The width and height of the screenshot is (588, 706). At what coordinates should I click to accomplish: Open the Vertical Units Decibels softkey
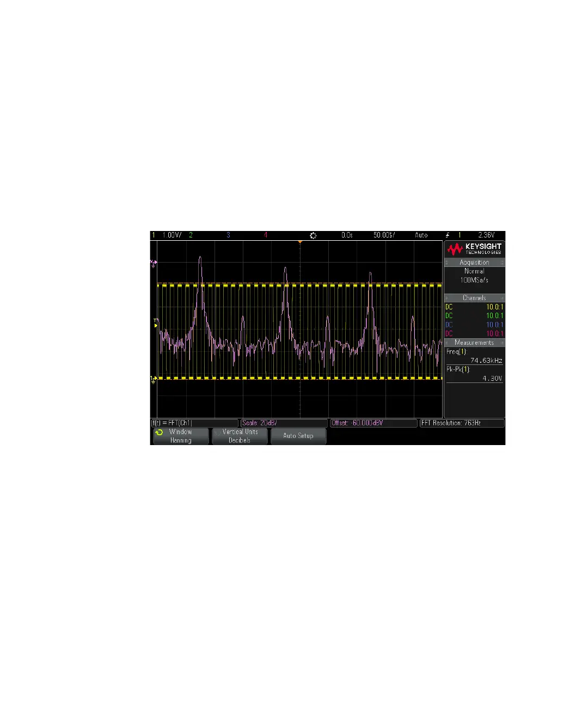(x=240, y=436)
